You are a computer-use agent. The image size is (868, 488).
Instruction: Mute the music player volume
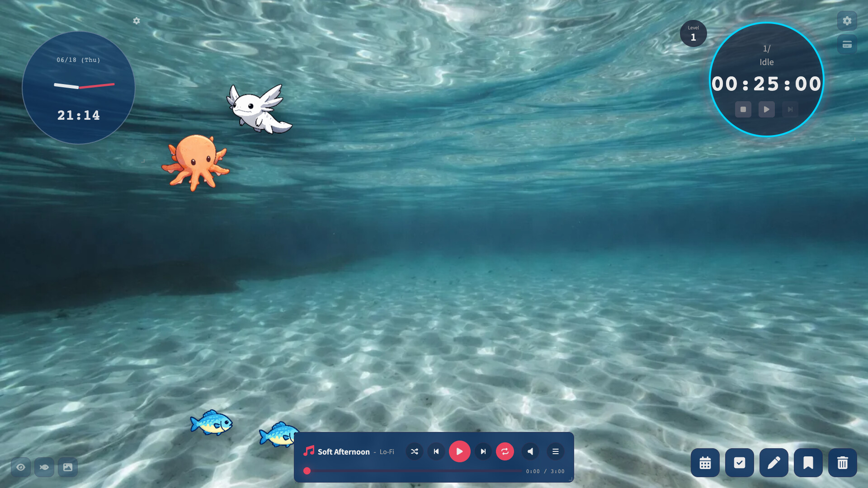[530, 451]
